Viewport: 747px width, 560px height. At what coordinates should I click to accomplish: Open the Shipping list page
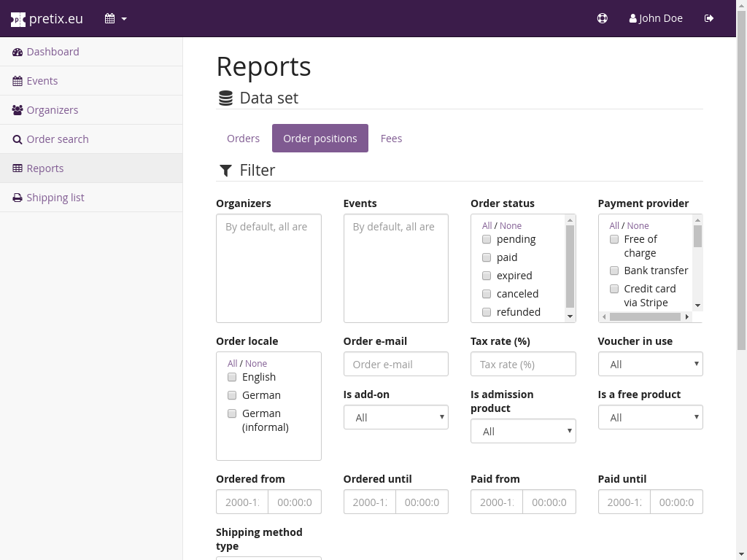[x=55, y=198]
